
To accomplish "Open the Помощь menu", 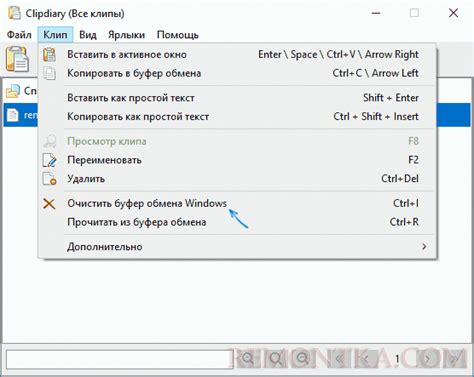I will click(x=178, y=35).
